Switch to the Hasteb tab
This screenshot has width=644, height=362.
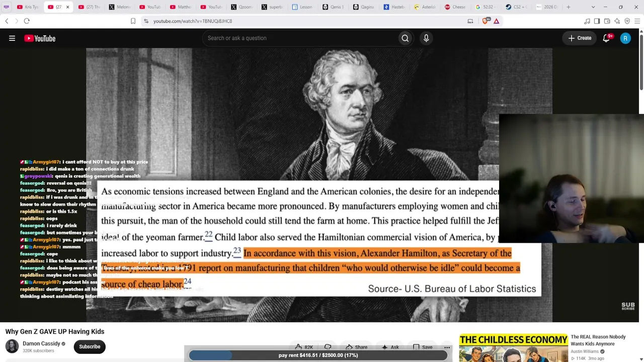(x=394, y=7)
